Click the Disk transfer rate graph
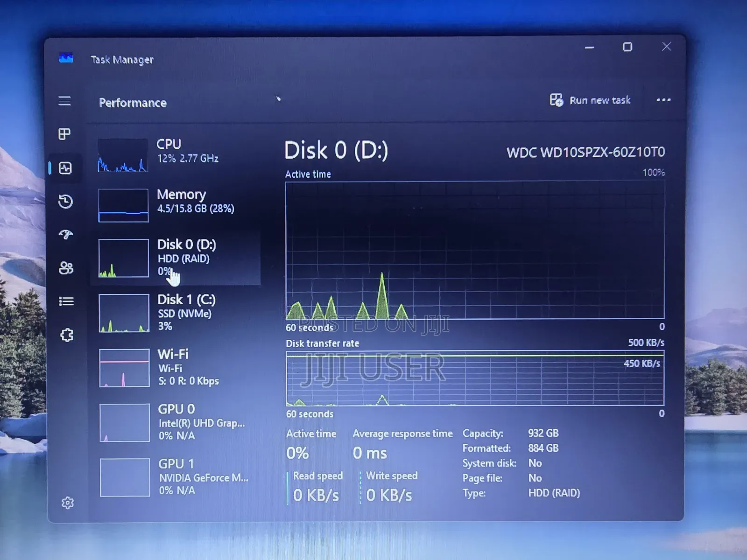747x560 pixels. [475, 378]
